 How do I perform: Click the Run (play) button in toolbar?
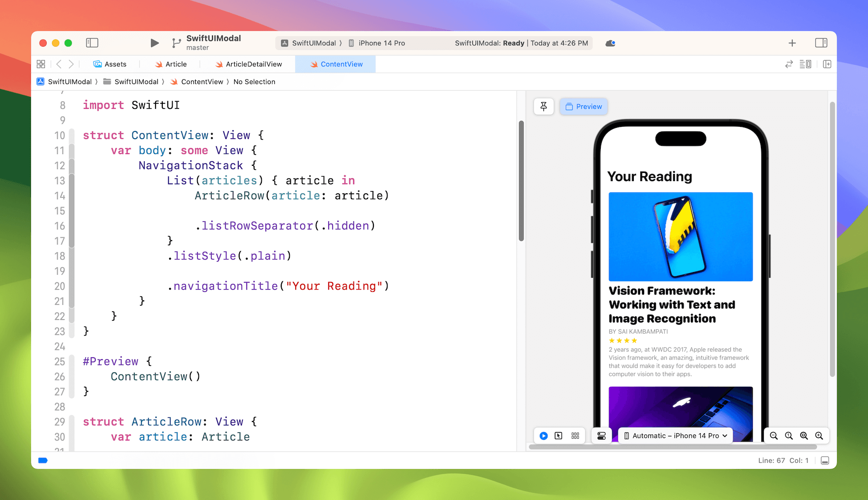coord(154,43)
